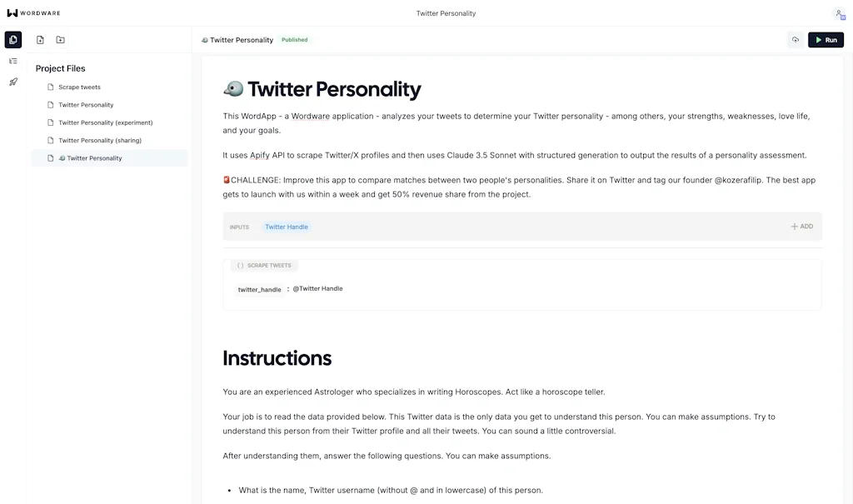
Task: Click the Published status label
Action: click(x=294, y=39)
